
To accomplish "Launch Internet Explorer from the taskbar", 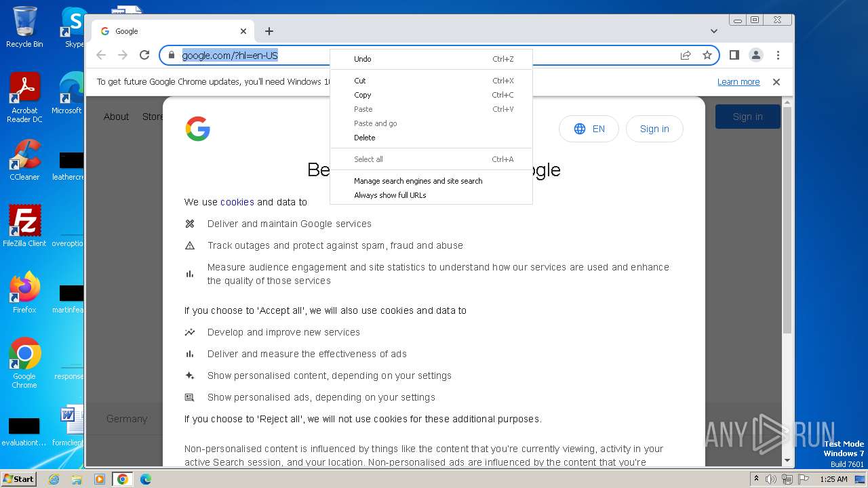I will (54, 479).
